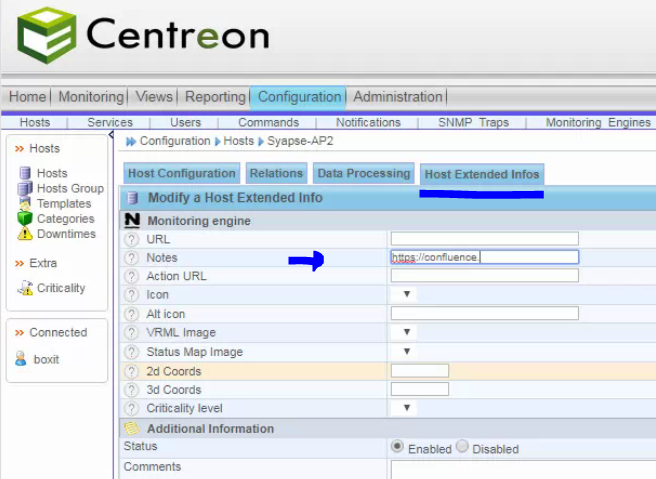
Task: Click the Downtimes warning icon
Action: (25, 234)
